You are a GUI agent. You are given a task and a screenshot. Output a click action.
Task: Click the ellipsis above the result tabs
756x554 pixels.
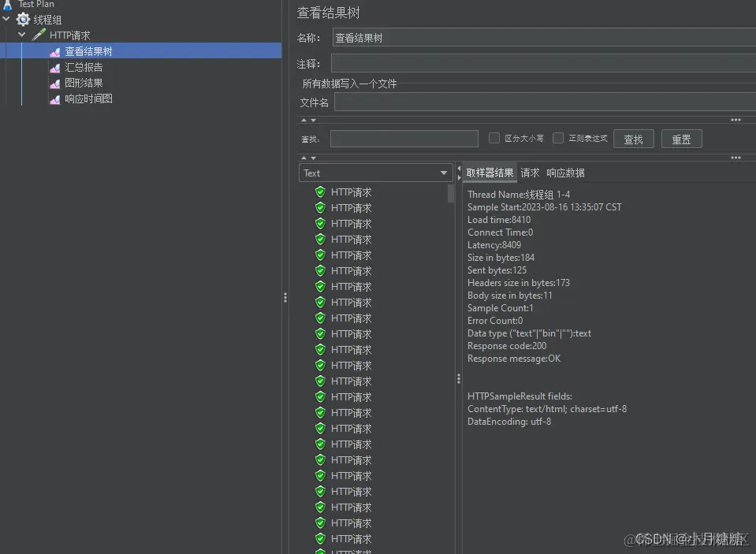pyautogui.click(x=736, y=157)
